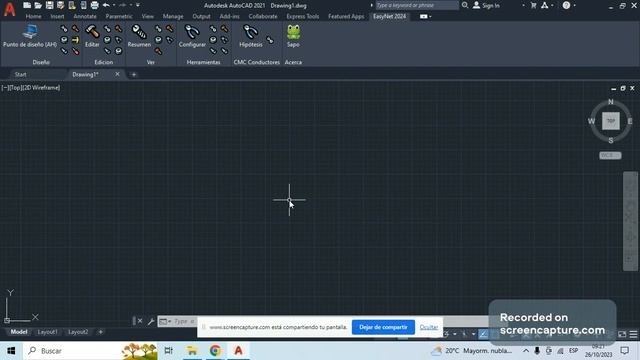Select the Drawing1* file tab
Screen dimensions: 640x360
click(85, 74)
